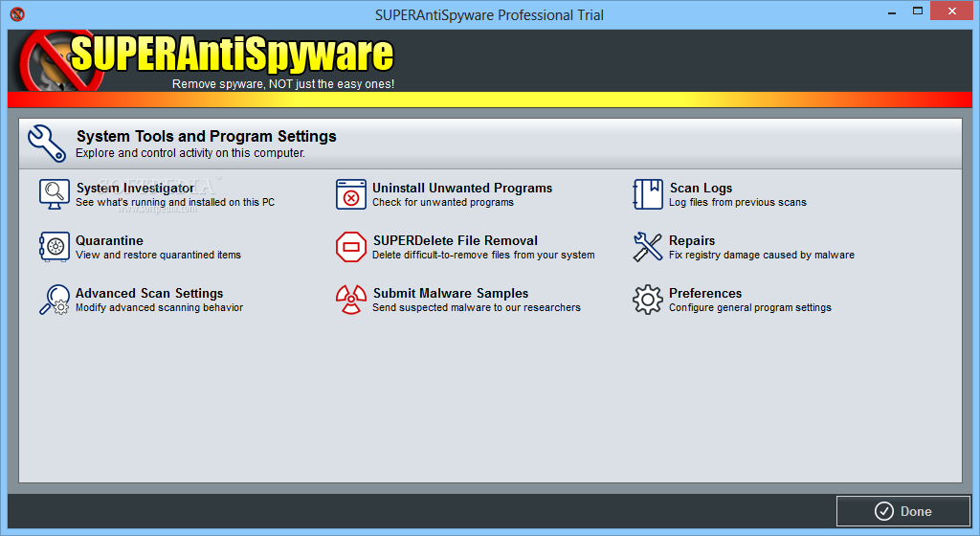Open the System Investigator link
The width and height of the screenshot is (980, 536).
pyautogui.click(x=135, y=188)
